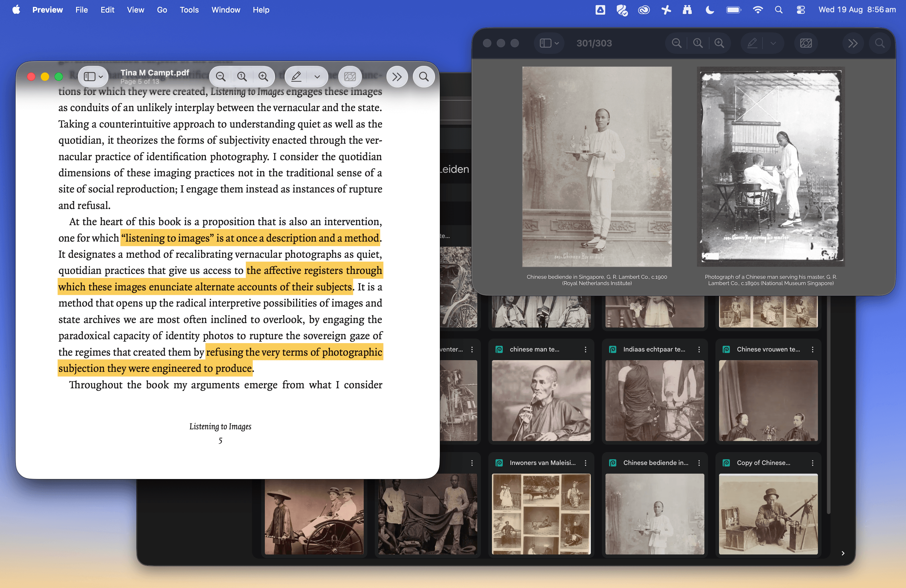This screenshot has width=906, height=588.
Task: Open search in the 301/303 window
Action: click(880, 43)
